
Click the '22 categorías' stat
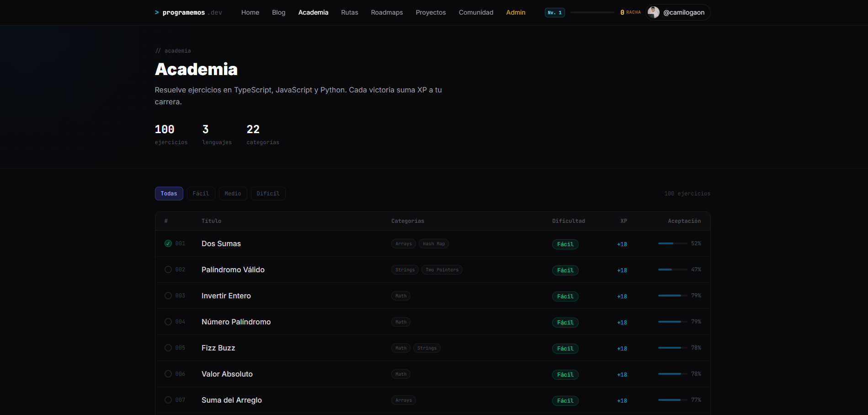click(263, 135)
